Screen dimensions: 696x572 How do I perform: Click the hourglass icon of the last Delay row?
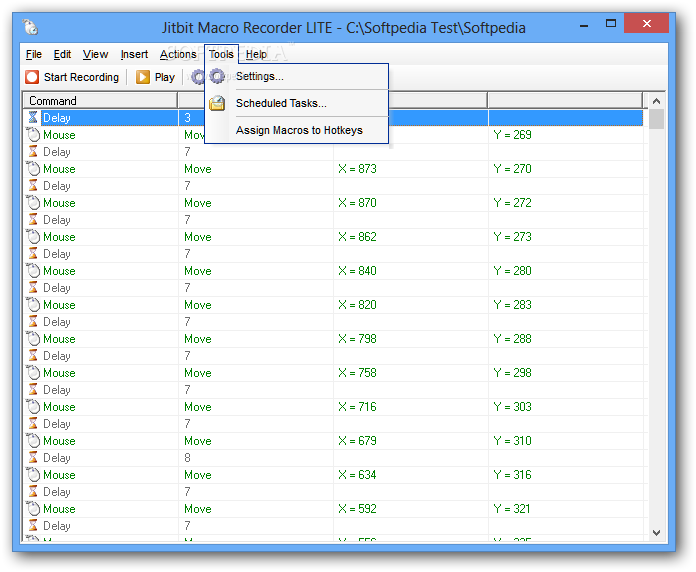coord(33,526)
